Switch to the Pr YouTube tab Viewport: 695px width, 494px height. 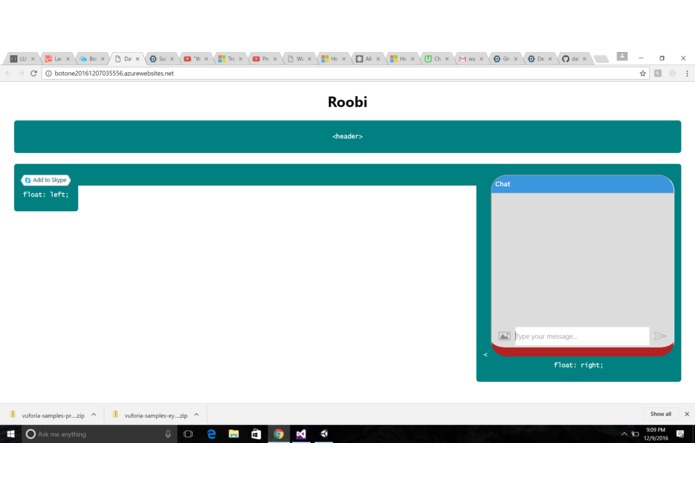pyautogui.click(x=263, y=59)
